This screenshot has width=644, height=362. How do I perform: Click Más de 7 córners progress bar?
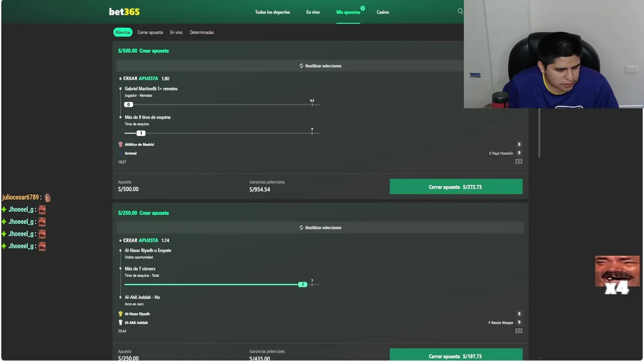222,285
